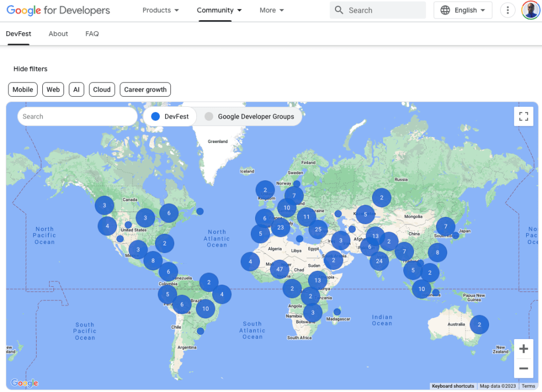
Task: Click the Google for Developers logo
Action: tap(58, 11)
